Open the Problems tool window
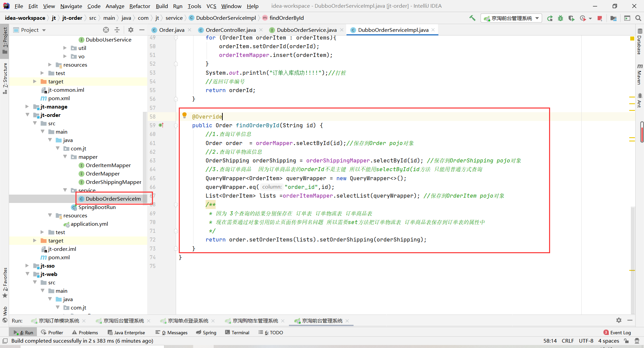 pyautogui.click(x=85, y=333)
